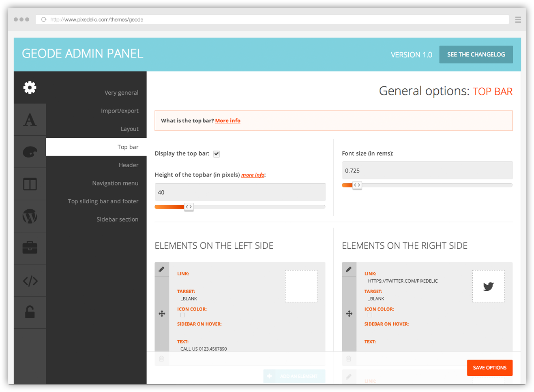The image size is (534, 392).
Task: Open the browser hamburger menu
Action: pyautogui.click(x=518, y=19)
